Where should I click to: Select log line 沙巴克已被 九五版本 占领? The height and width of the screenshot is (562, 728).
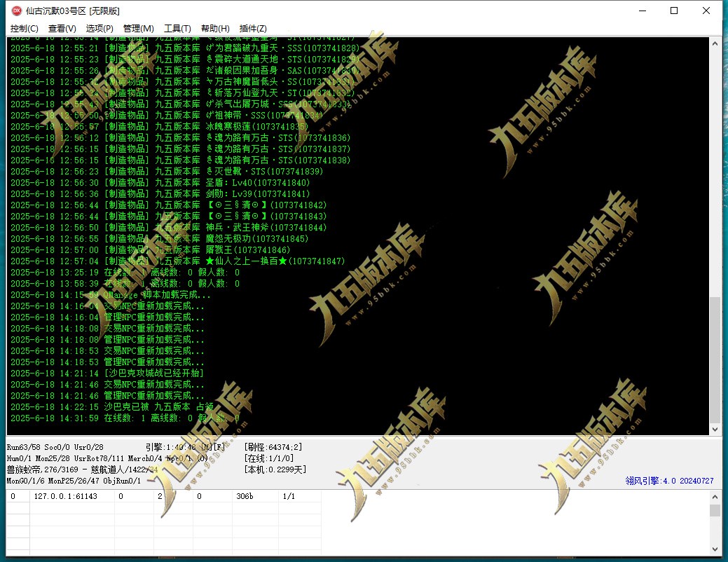[112, 407]
